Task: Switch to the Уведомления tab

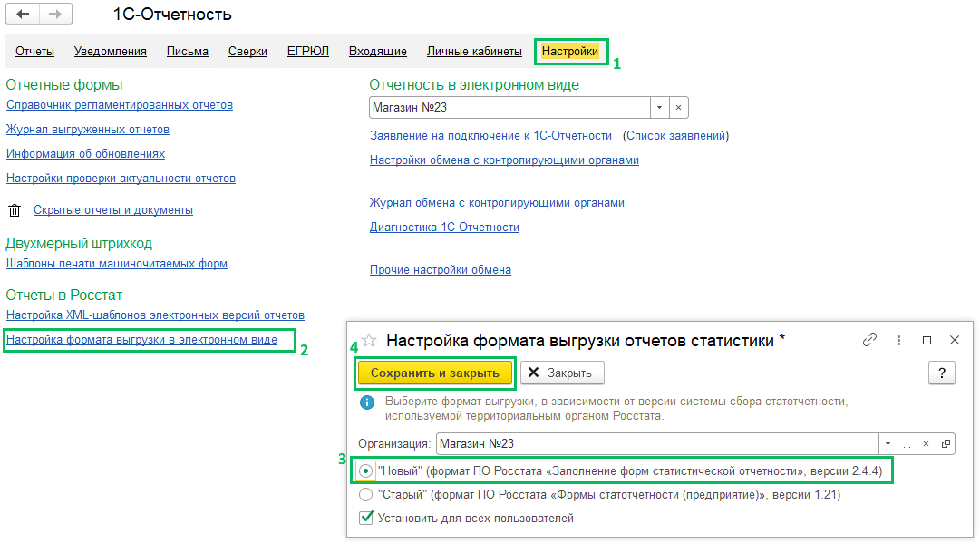Action: tap(110, 52)
